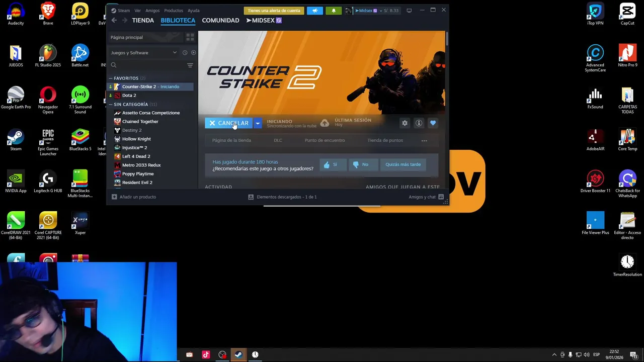Click the cloud sync status icon
644x362 pixels.
click(x=325, y=123)
